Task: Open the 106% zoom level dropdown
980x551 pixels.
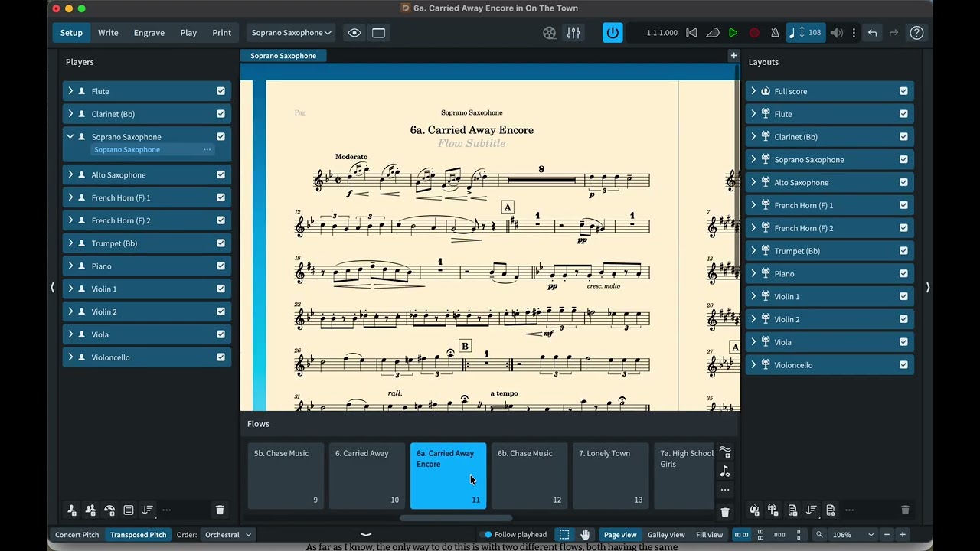Action: click(x=852, y=535)
